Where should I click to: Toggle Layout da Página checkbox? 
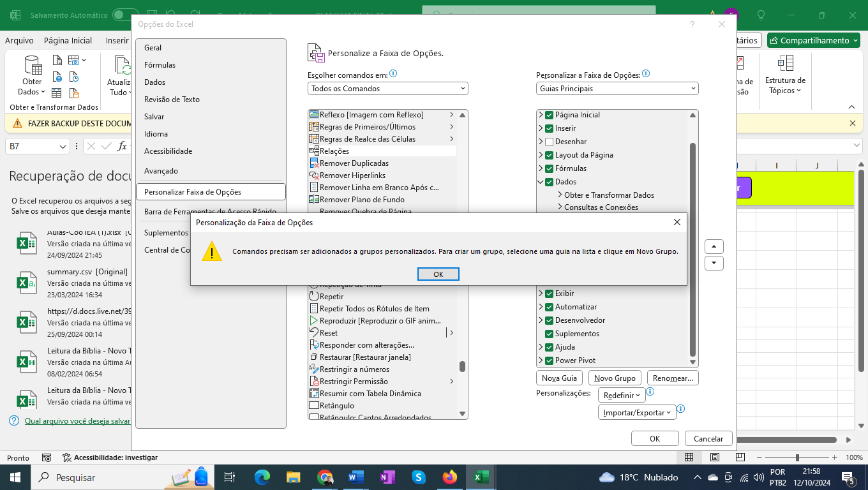coord(549,155)
